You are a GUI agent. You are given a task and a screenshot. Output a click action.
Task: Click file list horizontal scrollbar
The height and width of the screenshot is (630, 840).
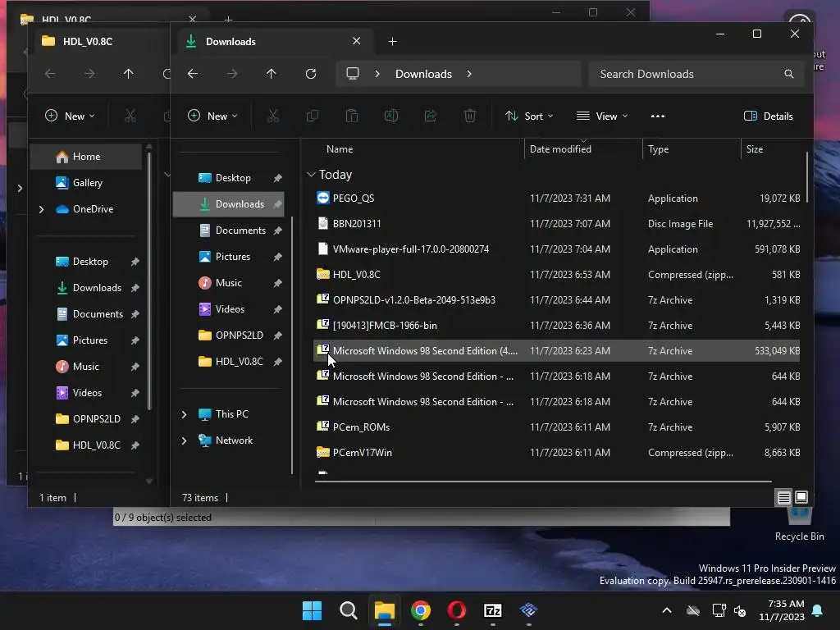tap(543, 482)
